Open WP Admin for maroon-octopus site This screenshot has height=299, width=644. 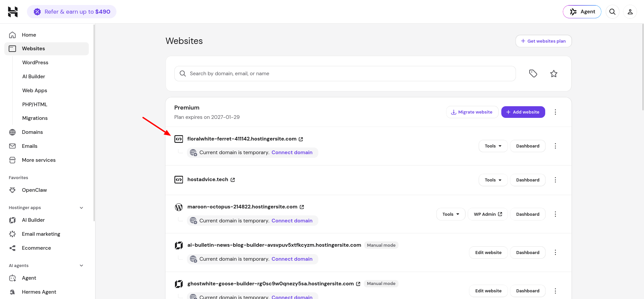488,214
